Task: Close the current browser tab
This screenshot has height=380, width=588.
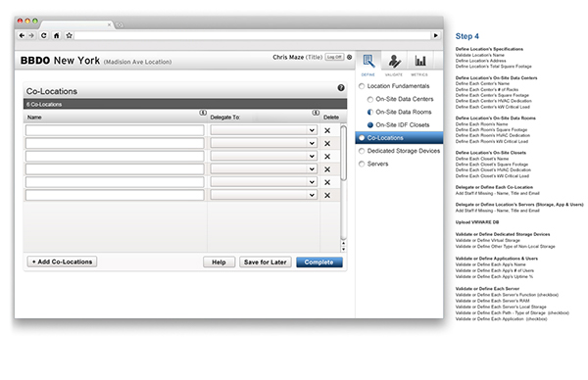Action: tap(109, 24)
